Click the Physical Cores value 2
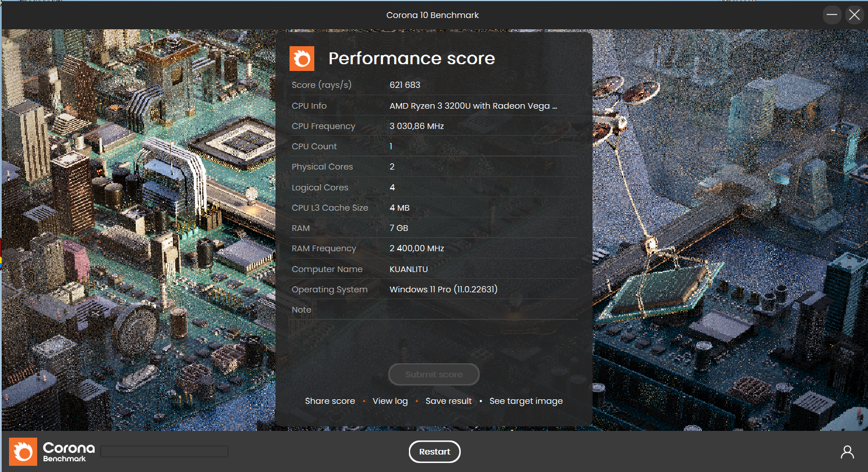Image resolution: width=868 pixels, height=472 pixels. [392, 167]
